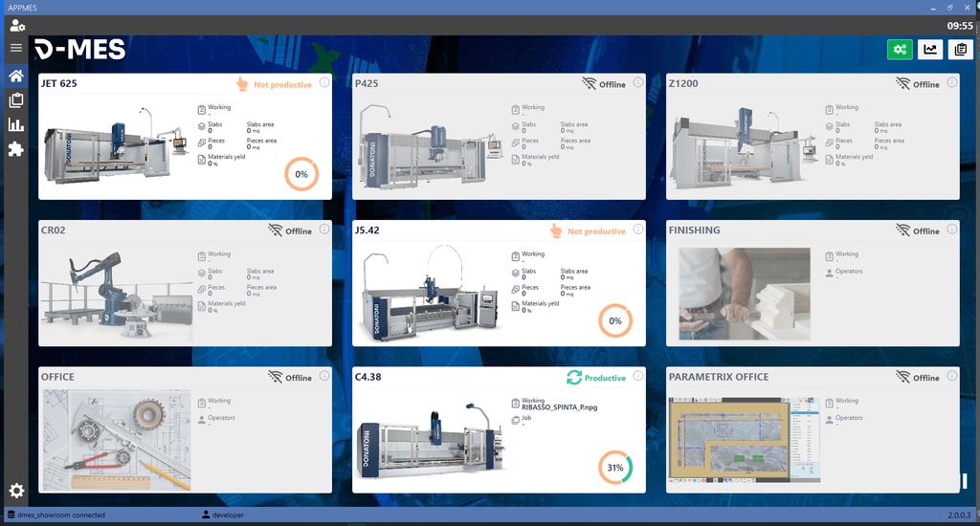980x526 pixels.
Task: Click the Offline wifi icon on CR02
Action: pos(275,230)
